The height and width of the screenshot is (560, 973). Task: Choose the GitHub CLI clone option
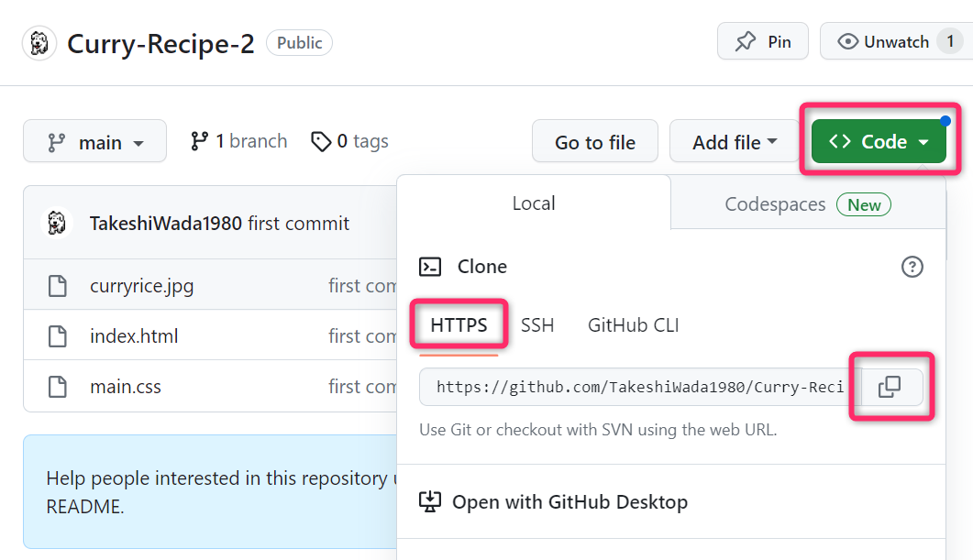coord(633,325)
